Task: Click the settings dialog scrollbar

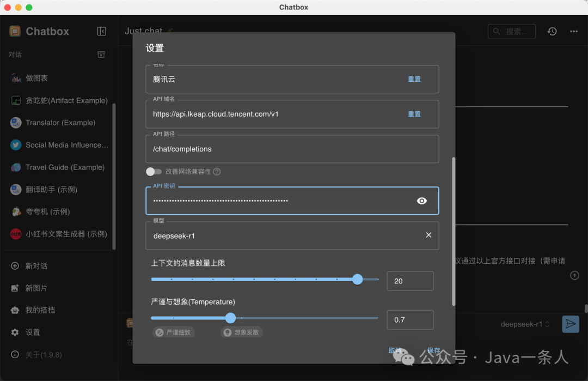Action: (x=454, y=232)
